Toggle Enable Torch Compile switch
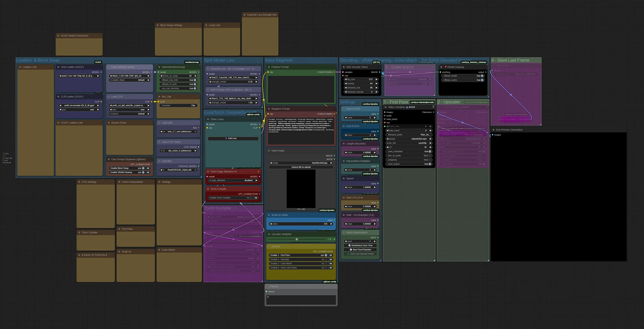 click(x=251, y=198)
